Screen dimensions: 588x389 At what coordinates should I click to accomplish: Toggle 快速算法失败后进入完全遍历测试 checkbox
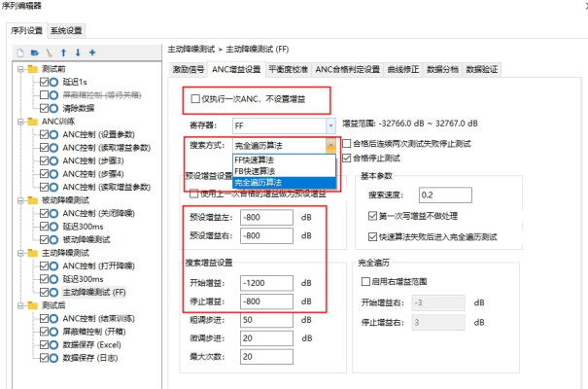pos(372,236)
